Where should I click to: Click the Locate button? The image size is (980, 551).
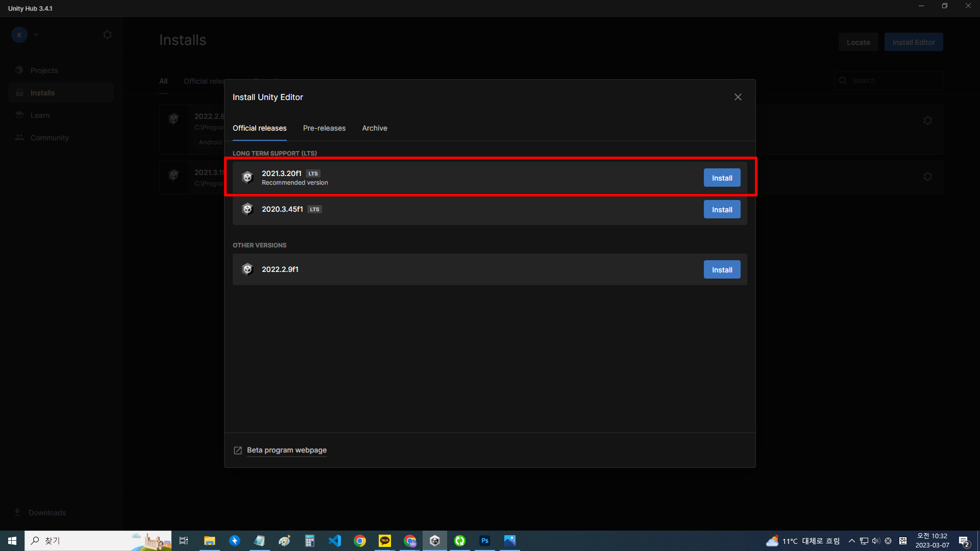tap(858, 42)
